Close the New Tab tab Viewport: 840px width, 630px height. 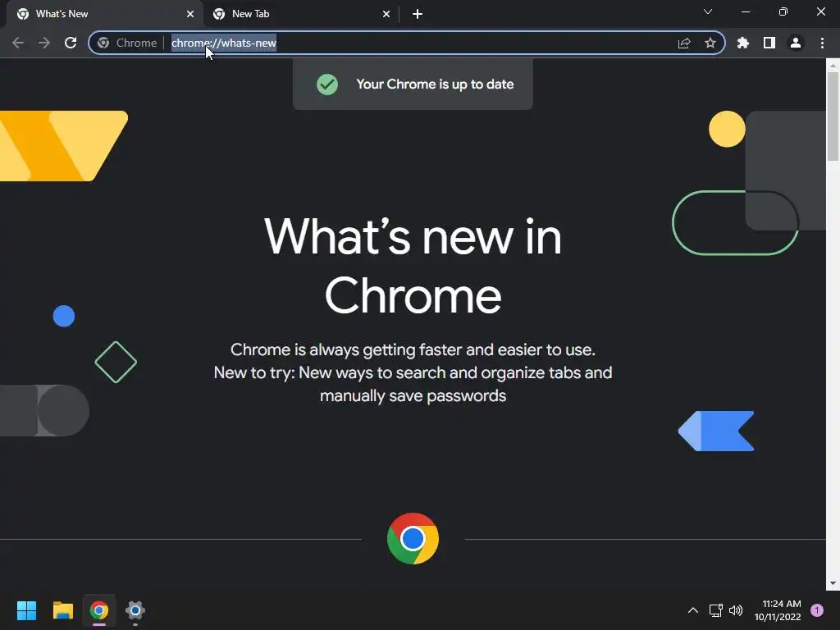386,14
